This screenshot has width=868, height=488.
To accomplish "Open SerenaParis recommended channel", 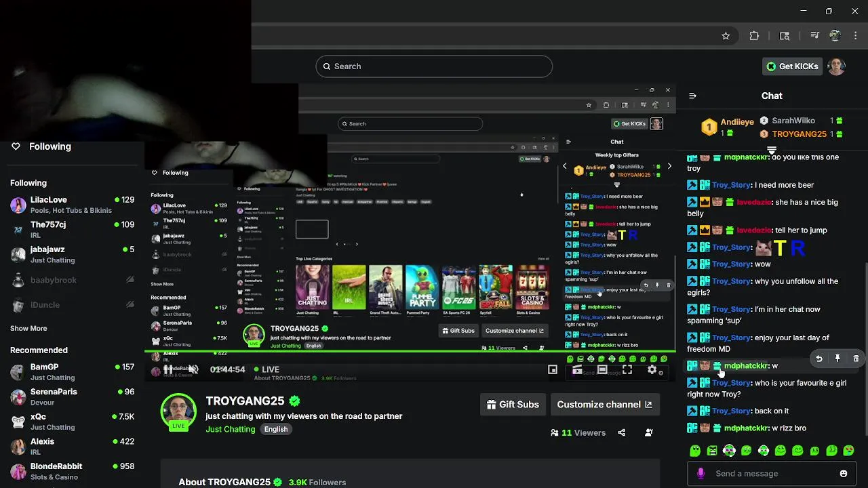I will click(72, 396).
